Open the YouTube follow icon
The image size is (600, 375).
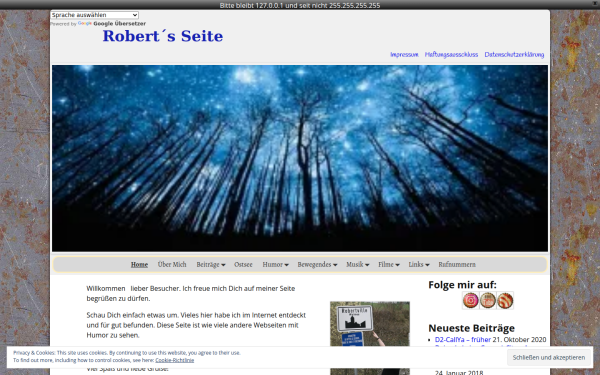(x=488, y=300)
